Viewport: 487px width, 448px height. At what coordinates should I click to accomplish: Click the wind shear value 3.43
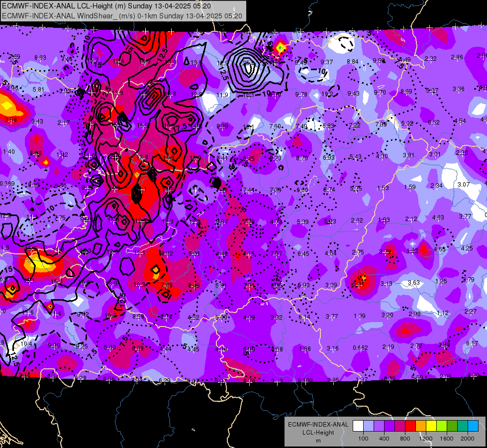37,121
